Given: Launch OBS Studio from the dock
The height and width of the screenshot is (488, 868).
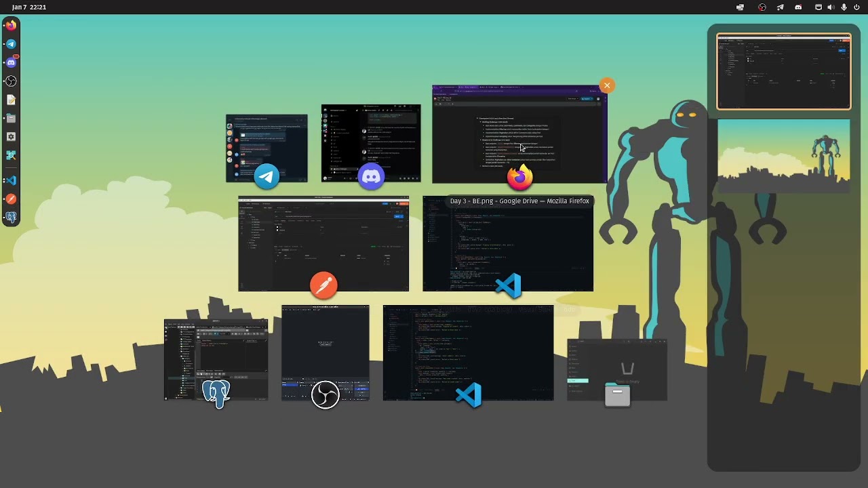Looking at the screenshot, I should point(11,81).
